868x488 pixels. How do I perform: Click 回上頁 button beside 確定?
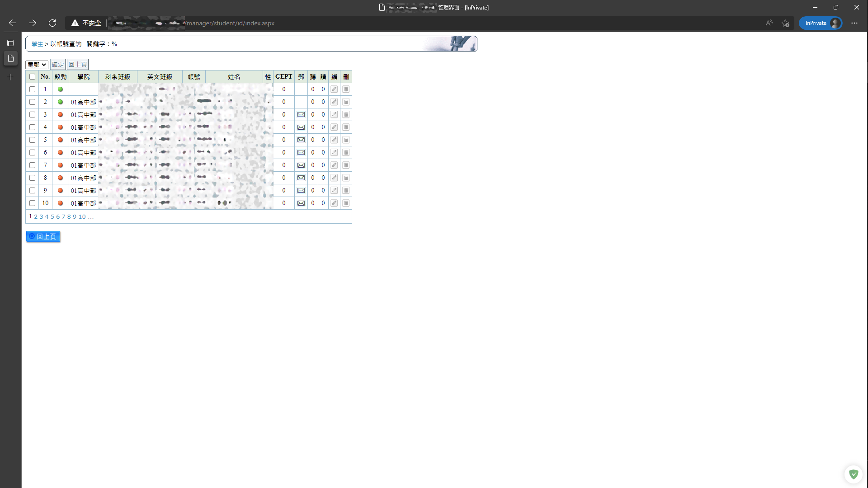pyautogui.click(x=78, y=65)
